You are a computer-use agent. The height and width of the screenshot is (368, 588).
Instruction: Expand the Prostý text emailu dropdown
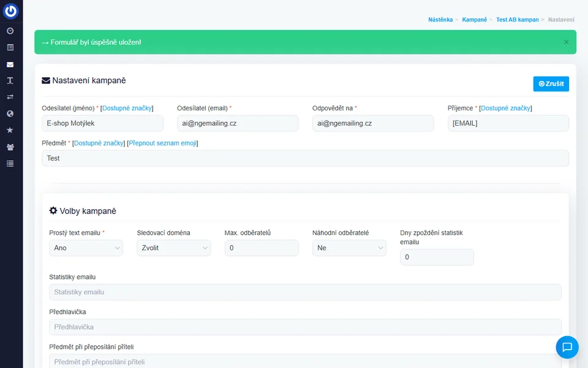point(86,248)
